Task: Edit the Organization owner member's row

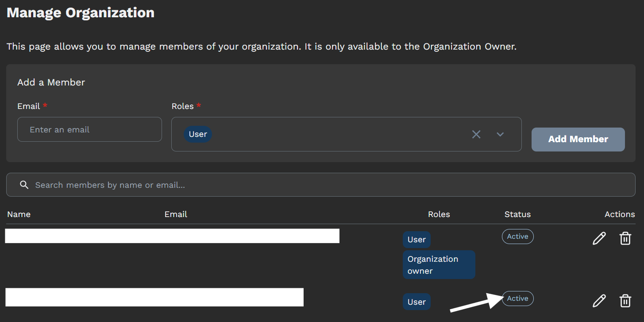Action: click(x=599, y=238)
